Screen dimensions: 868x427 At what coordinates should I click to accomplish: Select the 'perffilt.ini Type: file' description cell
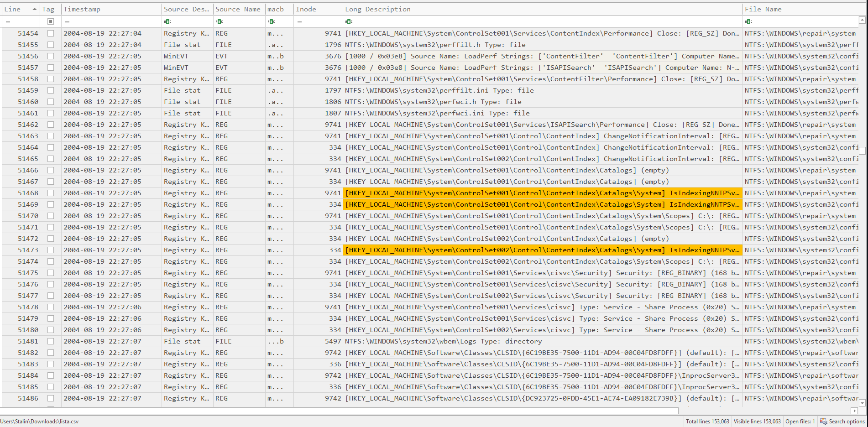point(543,90)
